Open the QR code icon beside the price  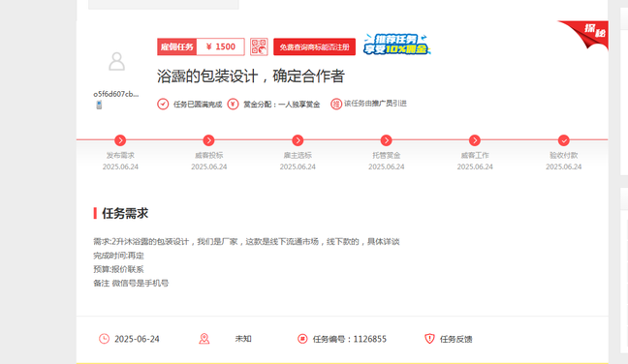click(259, 46)
